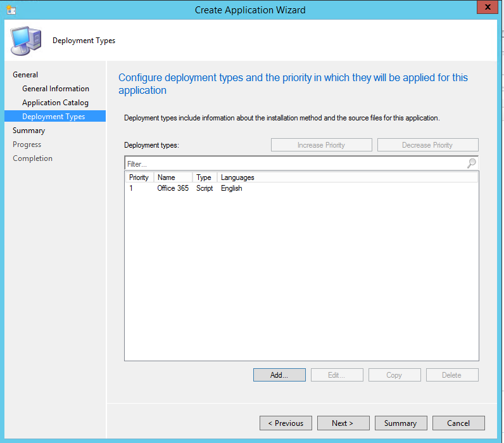504x443 pixels.
Task: Go to General Information step
Action: (x=56, y=89)
